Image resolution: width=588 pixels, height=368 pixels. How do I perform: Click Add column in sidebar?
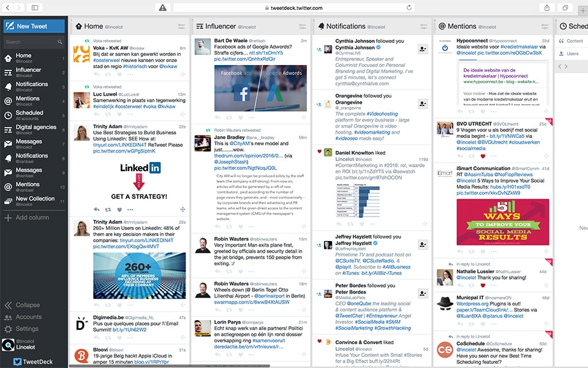[x=27, y=217]
